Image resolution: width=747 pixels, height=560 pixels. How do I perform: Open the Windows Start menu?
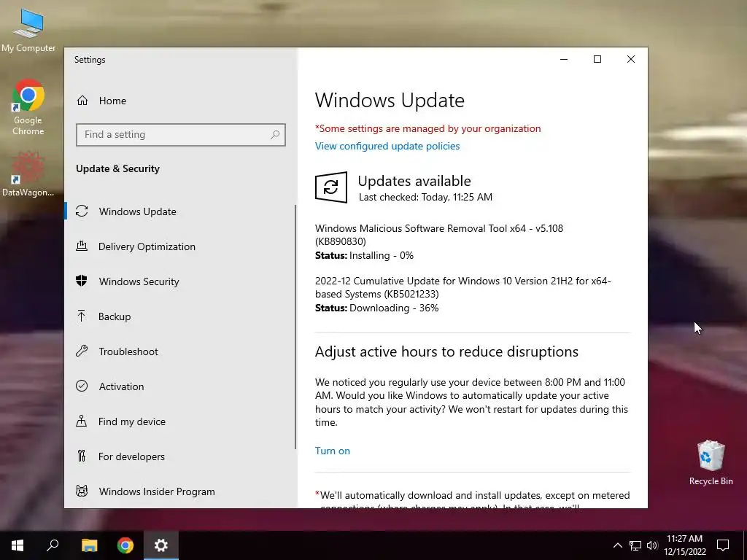[x=18, y=545]
